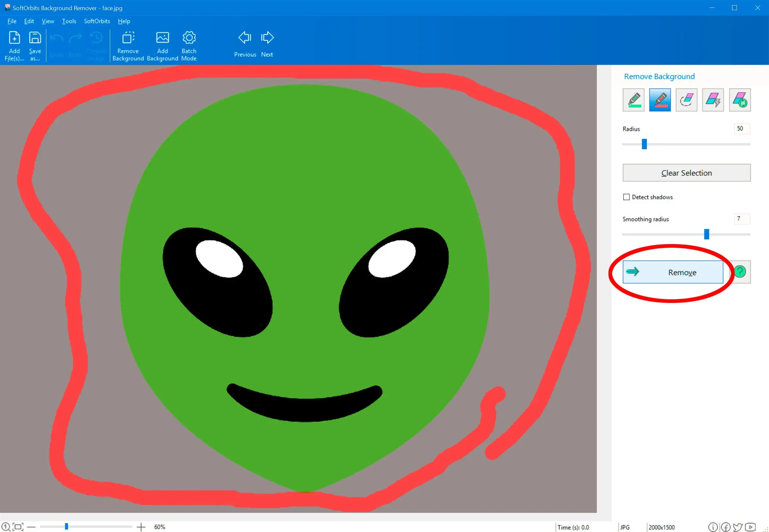The image size is (769, 532).
Task: Click the Restore erased areas tool
Action: pyautogui.click(x=739, y=99)
